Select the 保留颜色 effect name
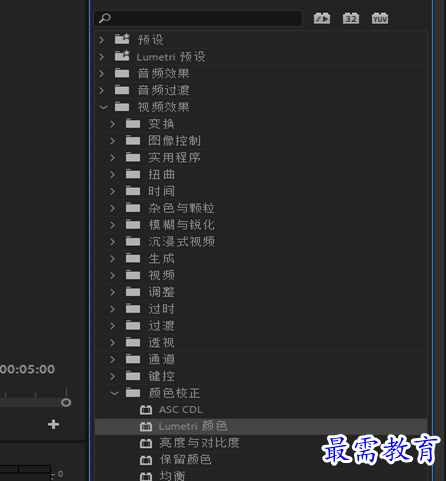446x481 pixels. click(x=185, y=460)
